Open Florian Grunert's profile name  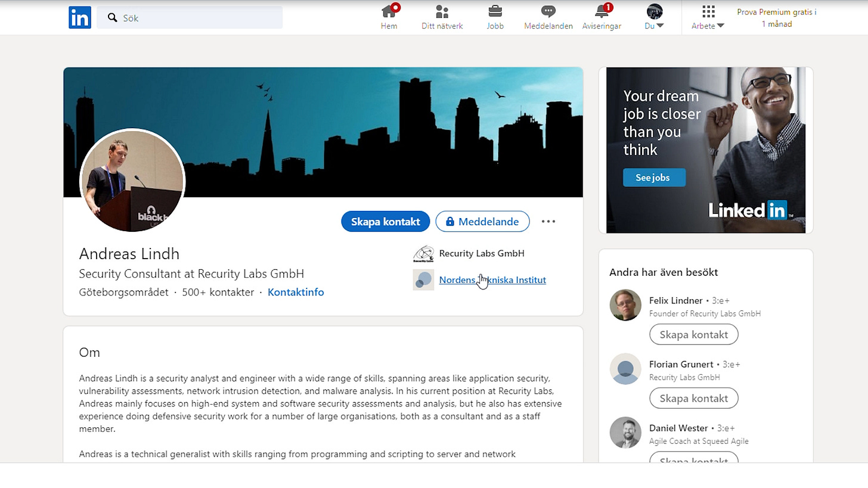coord(681,364)
